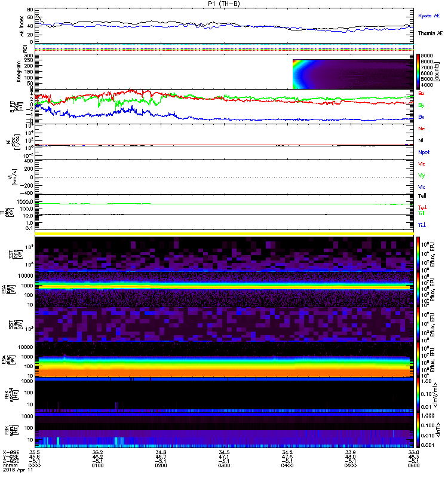Click the X-GSE value 34.8
448x478 pixels.
[x=161, y=452]
